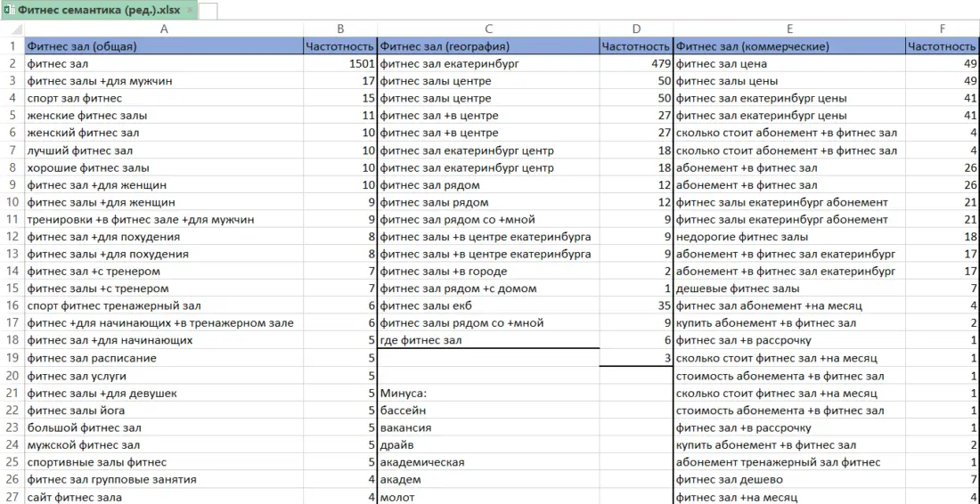
Task: Select row 19 header number
Action: pyautogui.click(x=12, y=359)
